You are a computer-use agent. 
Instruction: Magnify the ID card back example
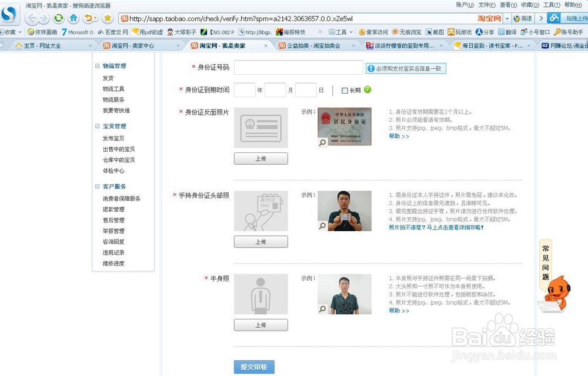(322, 142)
